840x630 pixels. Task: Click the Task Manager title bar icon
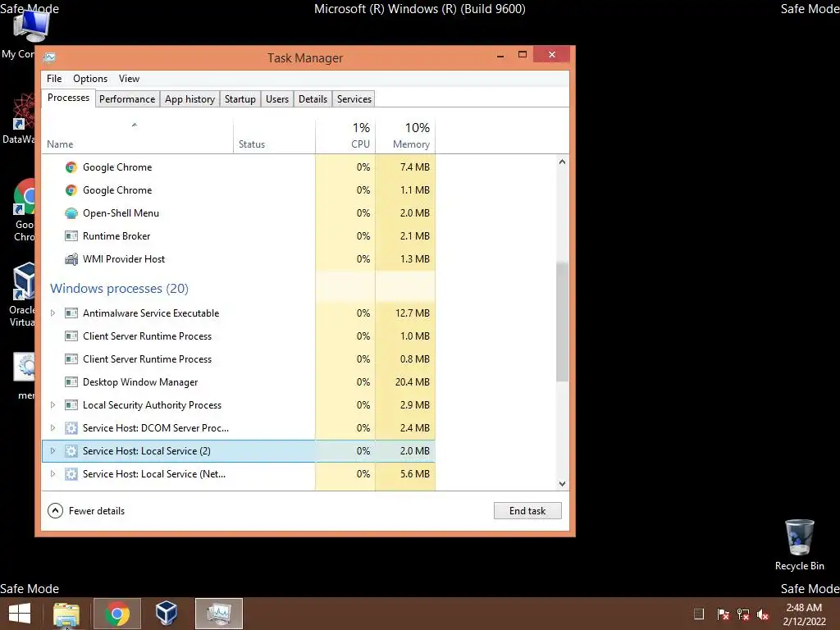click(x=49, y=57)
